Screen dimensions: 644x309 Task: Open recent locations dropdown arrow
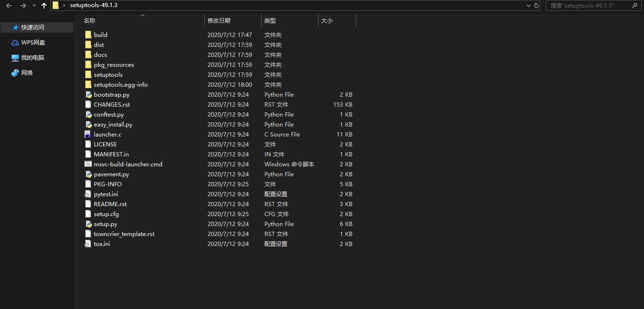(34, 6)
